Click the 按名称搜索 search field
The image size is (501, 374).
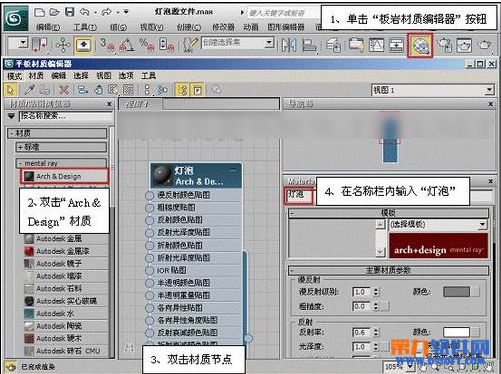[x=66, y=117]
